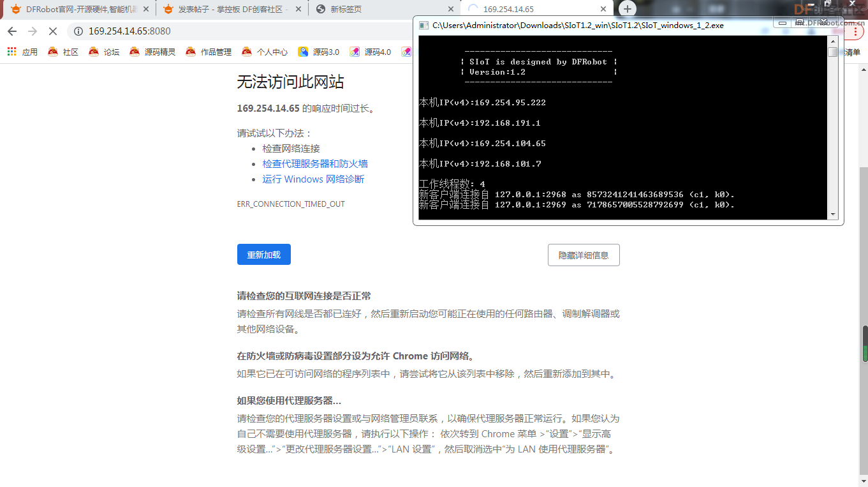Click the 无法访问此网站 heading

click(x=291, y=82)
